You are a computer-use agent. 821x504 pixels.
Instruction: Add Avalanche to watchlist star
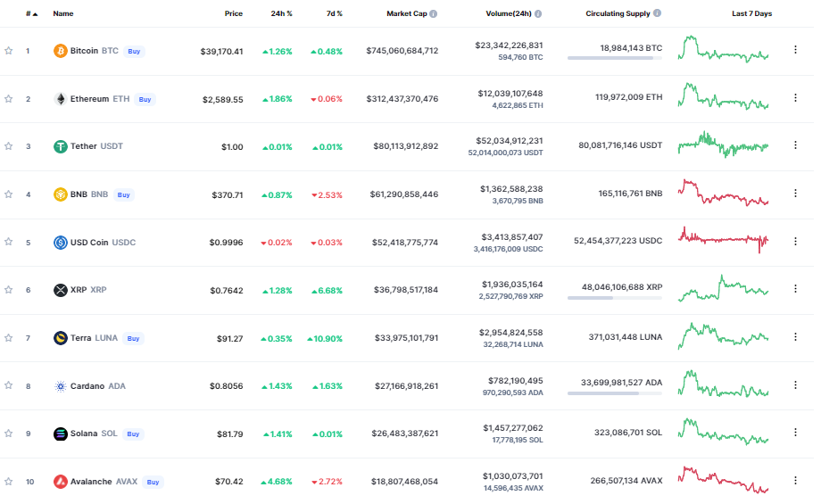tap(8, 482)
